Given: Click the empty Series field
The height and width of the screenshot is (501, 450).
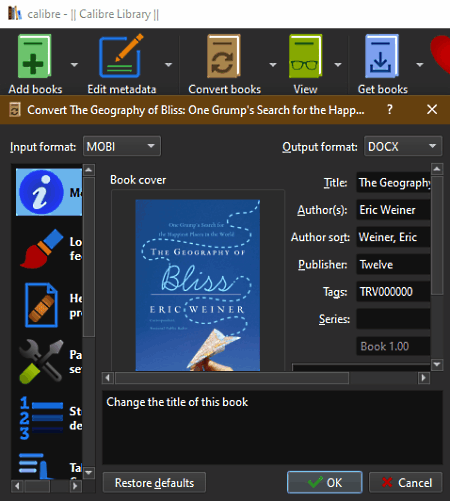Looking at the screenshot, I should pos(393,319).
